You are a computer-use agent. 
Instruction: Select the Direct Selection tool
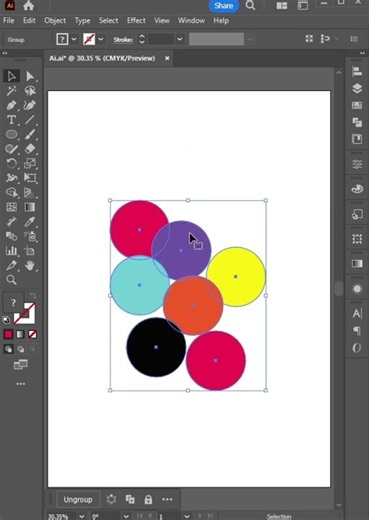click(x=30, y=76)
